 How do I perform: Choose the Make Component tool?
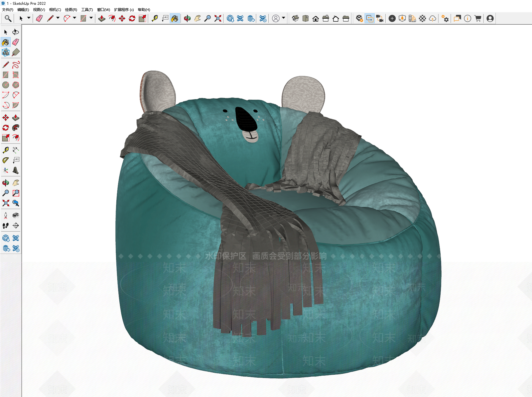[6, 52]
